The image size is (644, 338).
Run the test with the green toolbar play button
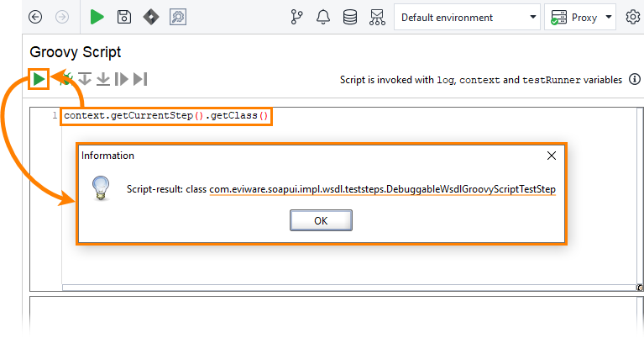97,18
